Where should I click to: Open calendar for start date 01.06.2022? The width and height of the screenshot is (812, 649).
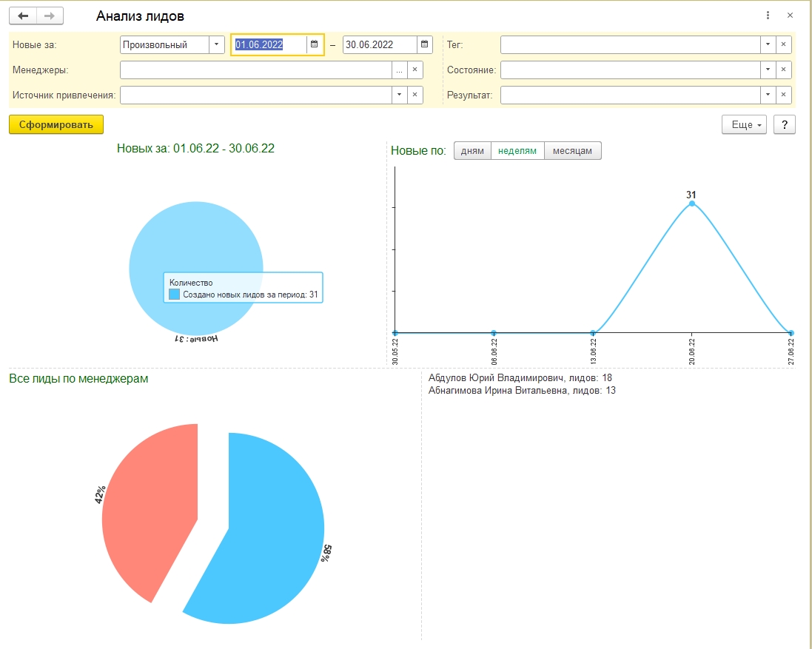pos(314,44)
